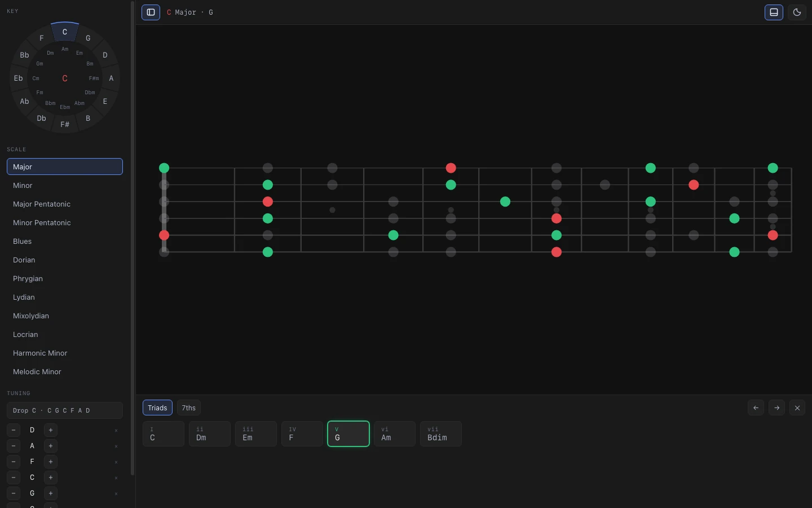Open the Drop C tuning dropdown
The width and height of the screenshot is (812, 508).
point(65,410)
